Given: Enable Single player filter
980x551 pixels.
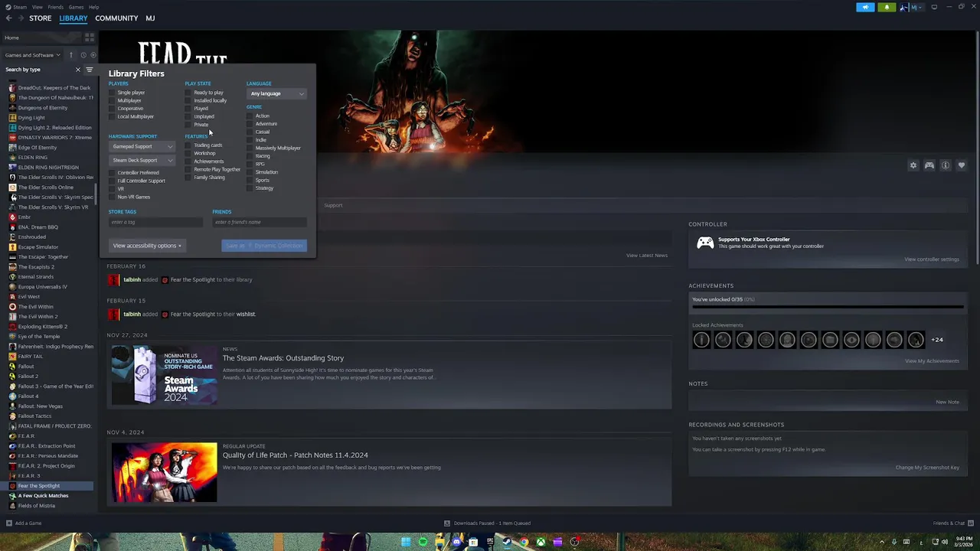Looking at the screenshot, I should point(112,93).
